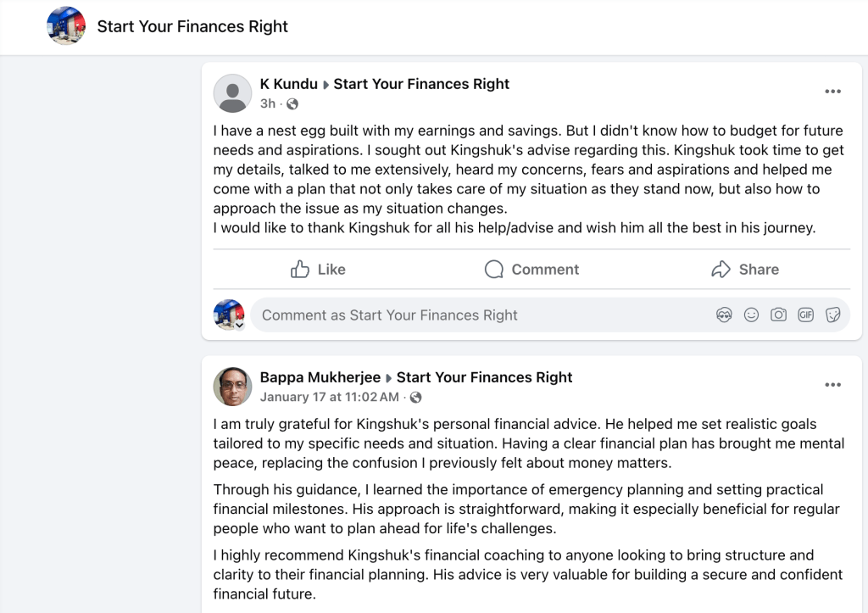The width and height of the screenshot is (868, 613).
Task: Click the 3h timestamp on Kundu's post
Action: point(268,104)
